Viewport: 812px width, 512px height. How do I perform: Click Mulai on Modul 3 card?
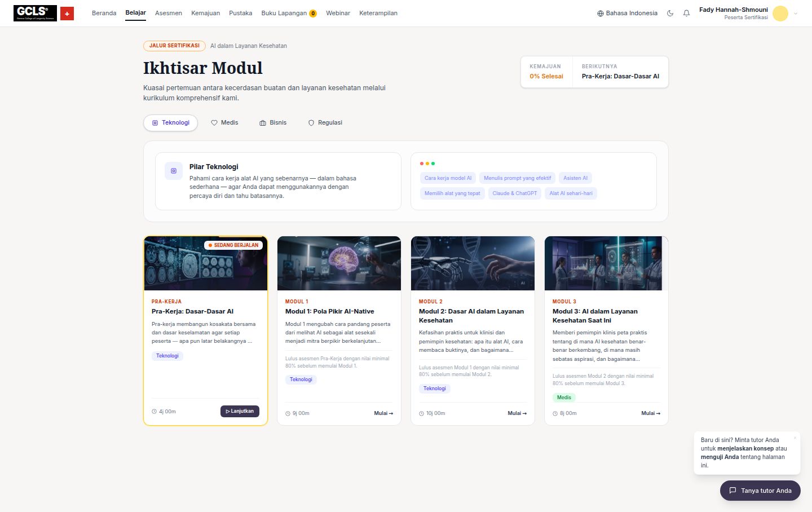pyautogui.click(x=651, y=413)
